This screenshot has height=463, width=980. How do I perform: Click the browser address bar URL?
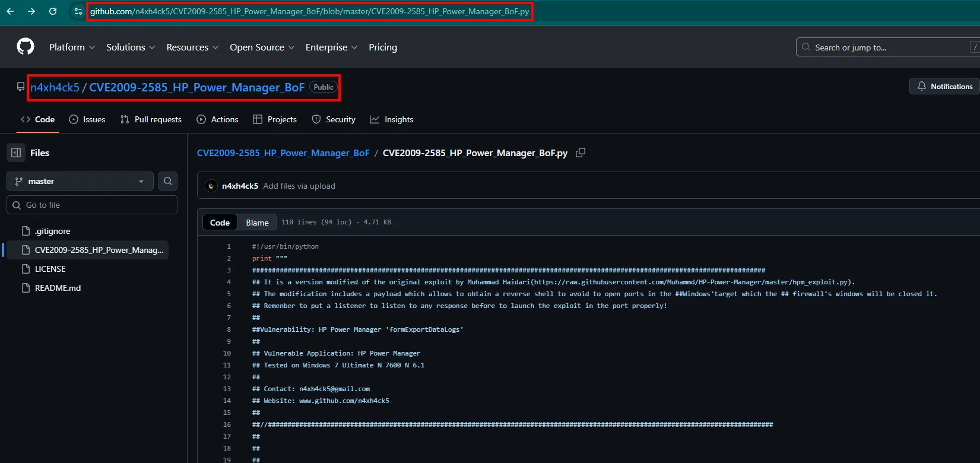[x=309, y=11]
